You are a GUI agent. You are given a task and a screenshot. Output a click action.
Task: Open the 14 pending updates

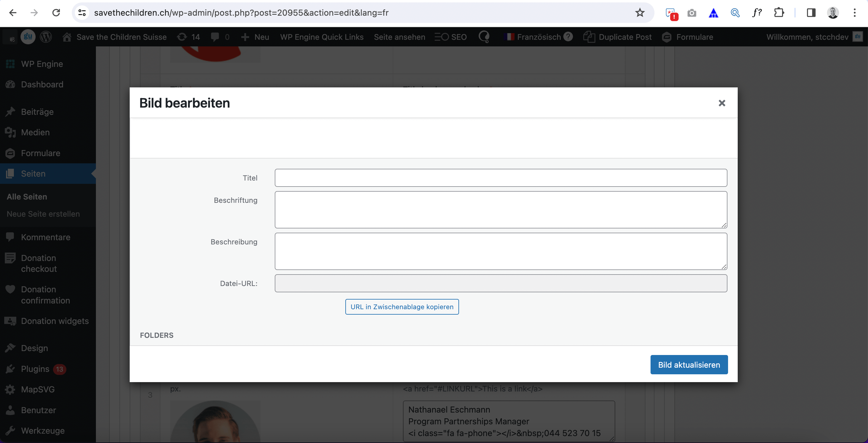point(189,37)
